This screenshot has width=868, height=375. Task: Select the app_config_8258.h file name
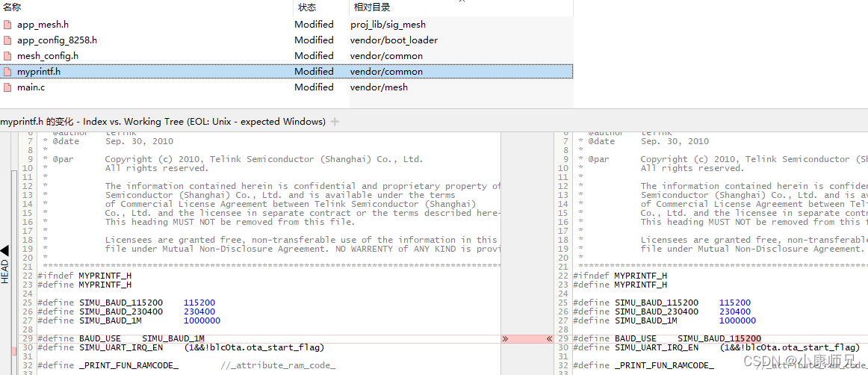(x=57, y=40)
